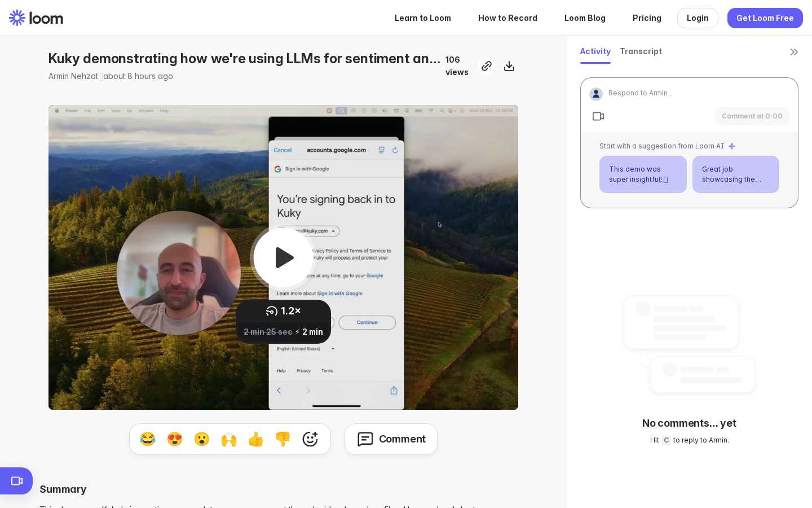Viewport: 812px width, 508px height.
Task: React with heart eyes emoji
Action: click(175, 439)
